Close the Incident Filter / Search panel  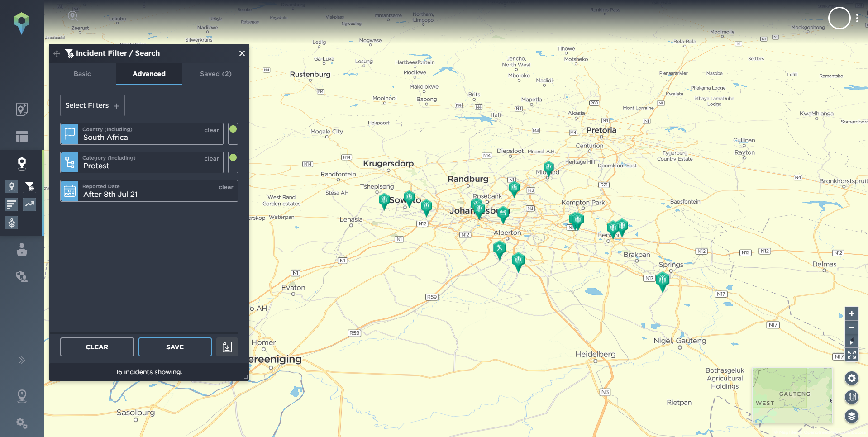pyautogui.click(x=242, y=53)
